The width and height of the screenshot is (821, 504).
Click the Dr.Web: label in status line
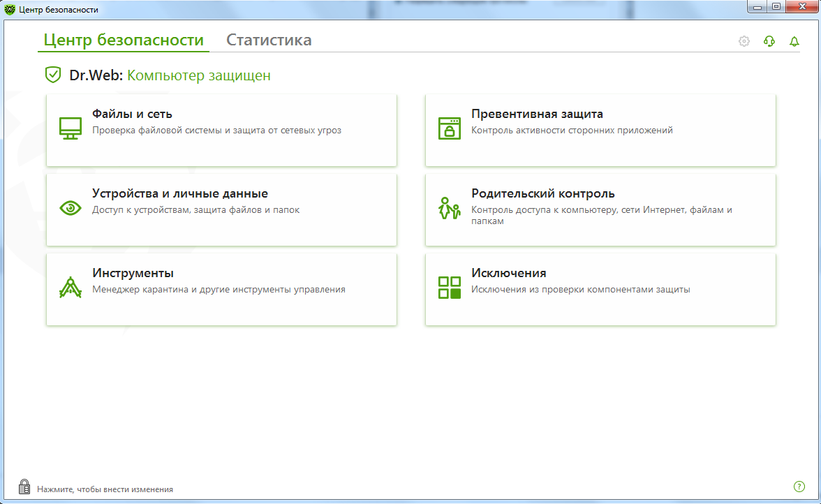click(96, 75)
